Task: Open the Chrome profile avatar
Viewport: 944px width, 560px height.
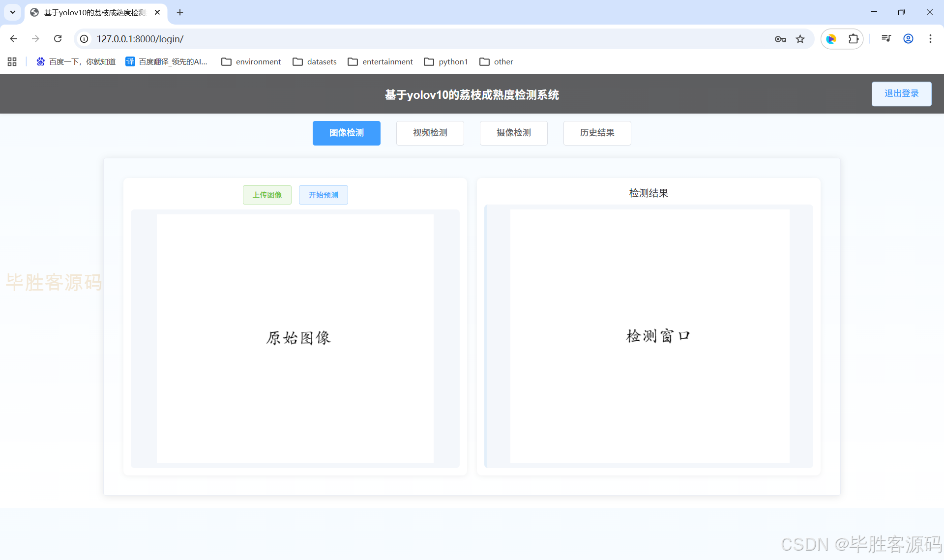Action: coord(908,39)
